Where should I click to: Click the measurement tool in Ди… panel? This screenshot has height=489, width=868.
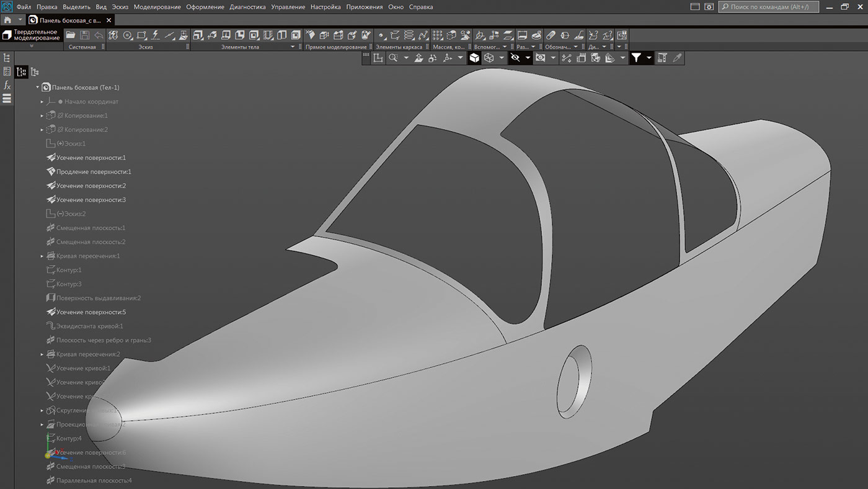592,35
